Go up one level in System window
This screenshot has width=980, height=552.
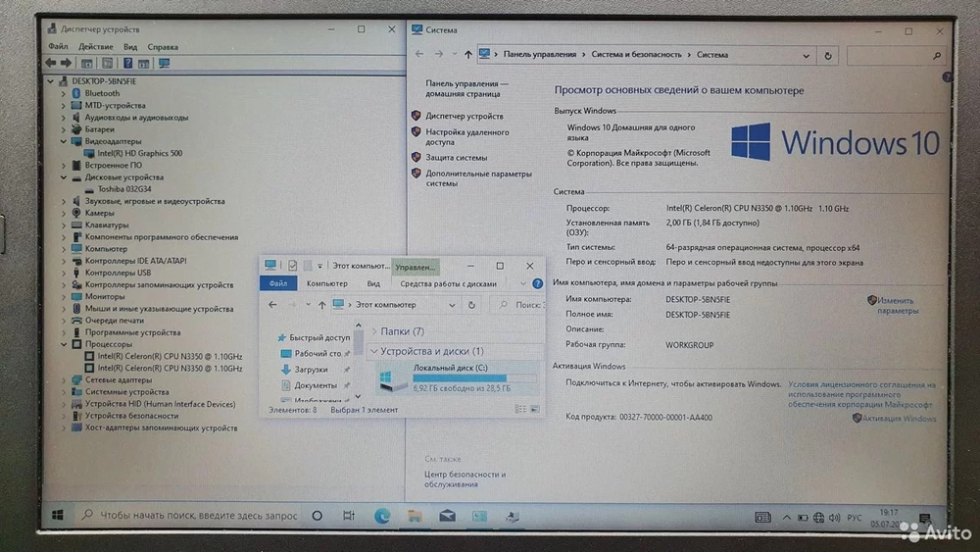point(468,54)
